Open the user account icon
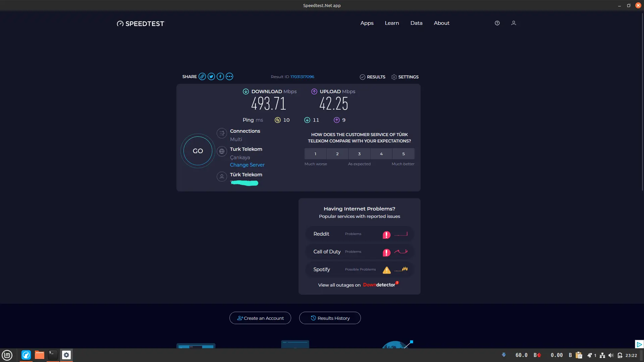 coord(514,23)
